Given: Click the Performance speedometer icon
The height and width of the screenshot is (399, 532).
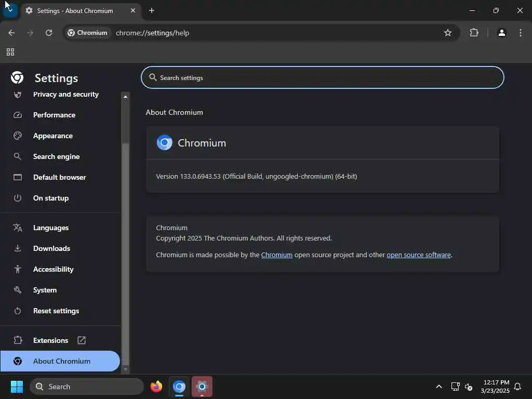Looking at the screenshot, I should click(x=18, y=115).
